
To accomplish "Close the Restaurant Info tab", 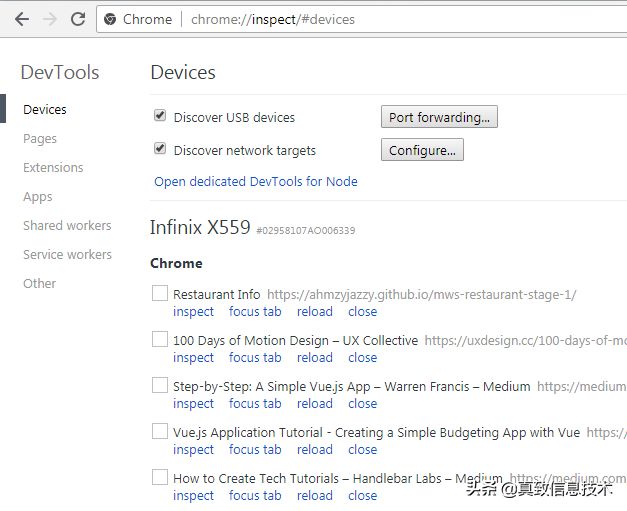I will click(363, 312).
